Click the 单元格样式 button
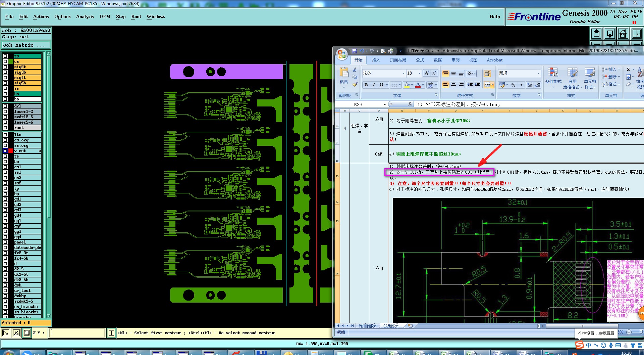 (590, 78)
